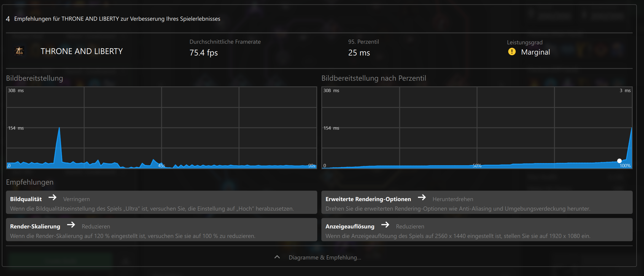Click the arrow icon next to Render-Skalierung
Screen dimensions: 644x276
71,225
